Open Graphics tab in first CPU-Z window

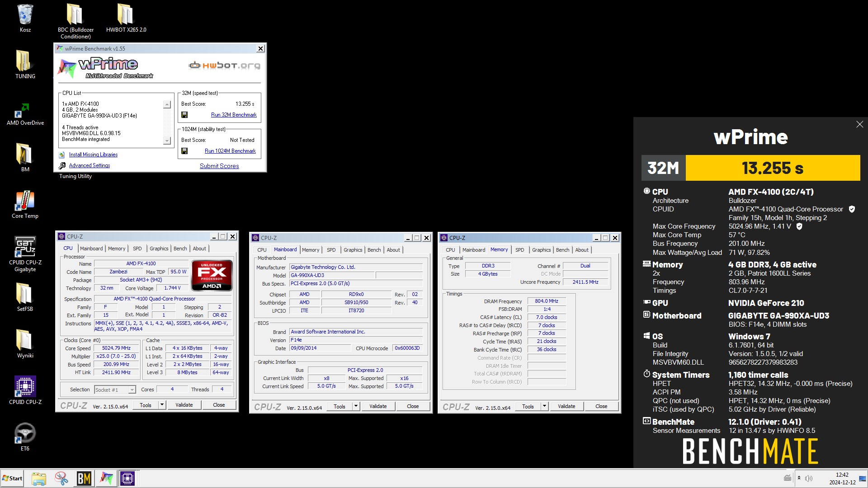click(159, 249)
